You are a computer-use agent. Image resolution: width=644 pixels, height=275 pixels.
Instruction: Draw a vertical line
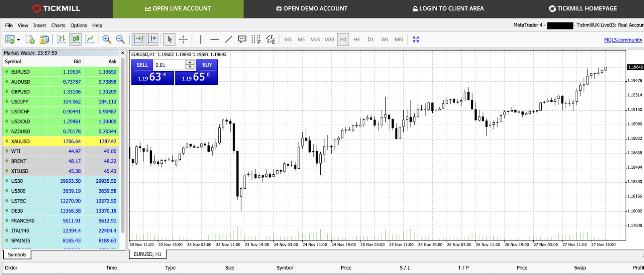pos(200,39)
